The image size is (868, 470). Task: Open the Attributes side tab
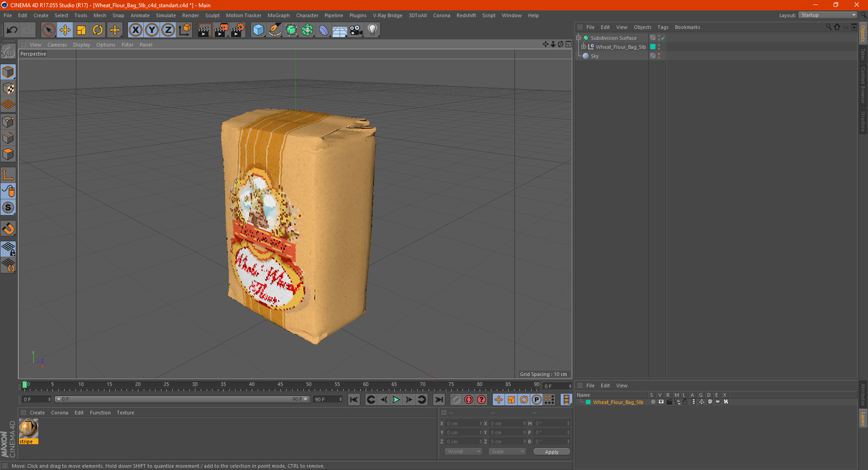(x=863, y=394)
